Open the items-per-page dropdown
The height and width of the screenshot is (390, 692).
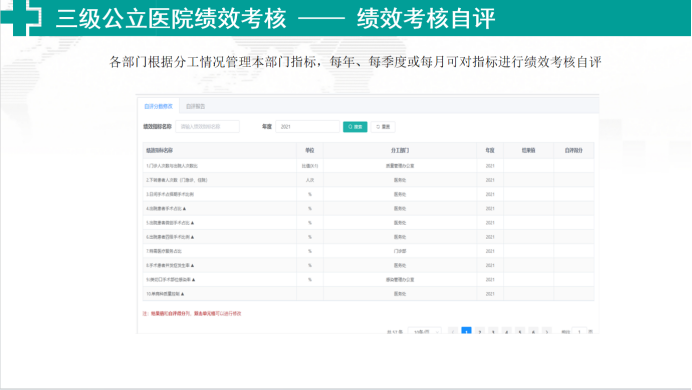424,331
